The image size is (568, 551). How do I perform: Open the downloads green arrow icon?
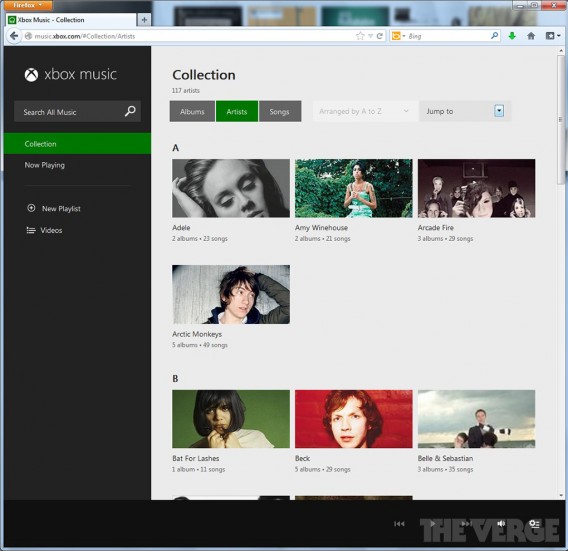512,36
